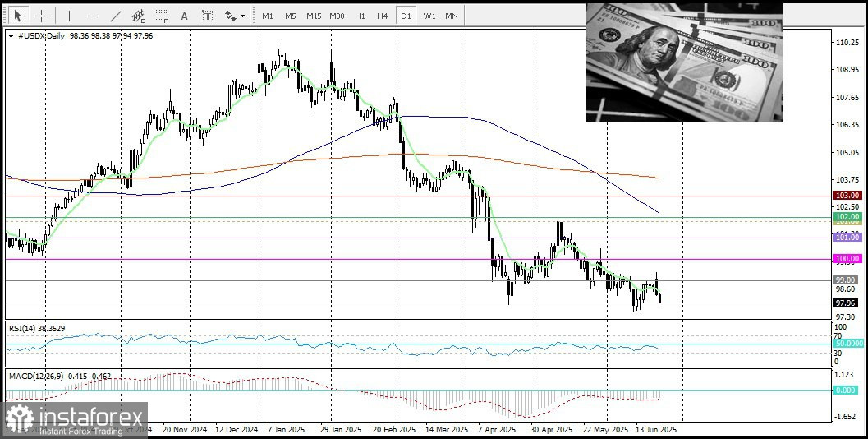
Task: Switch to H4 timeframe
Action: coord(383,16)
